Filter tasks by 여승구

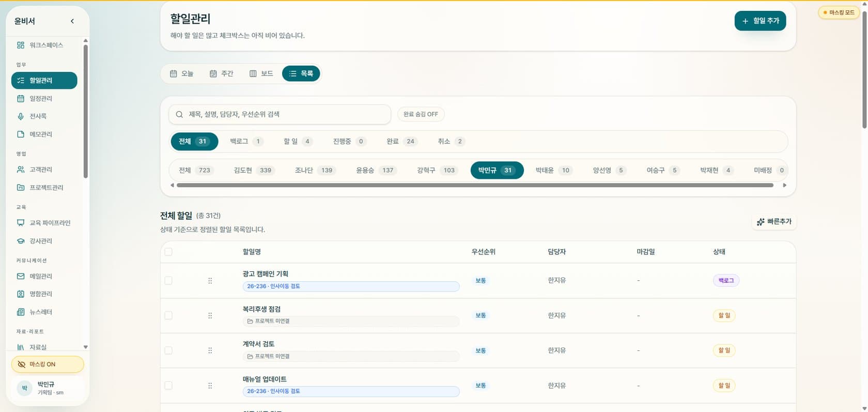(663, 170)
